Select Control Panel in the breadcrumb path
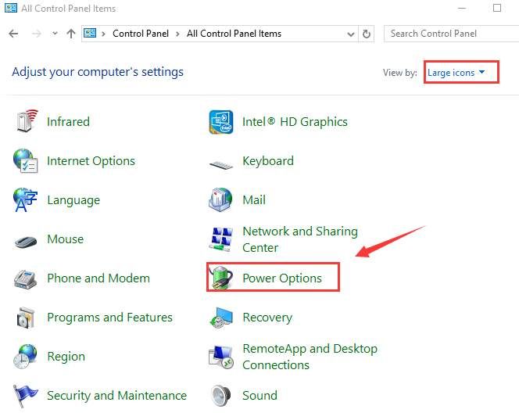 pos(139,34)
